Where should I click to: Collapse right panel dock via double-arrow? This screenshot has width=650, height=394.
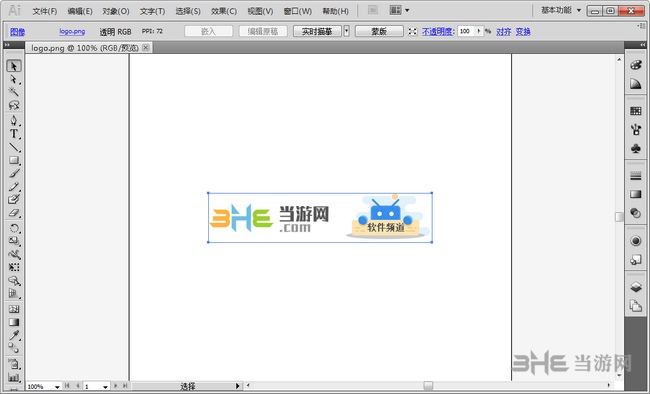pyautogui.click(x=643, y=44)
